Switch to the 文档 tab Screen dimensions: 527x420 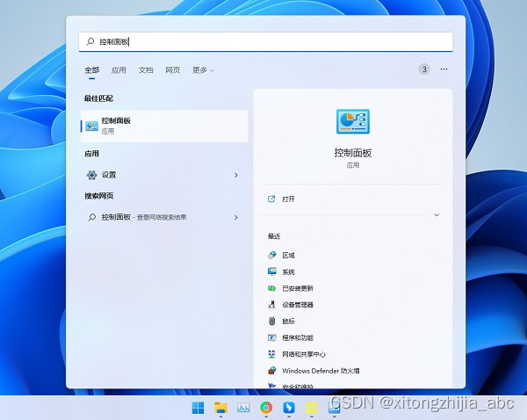146,70
